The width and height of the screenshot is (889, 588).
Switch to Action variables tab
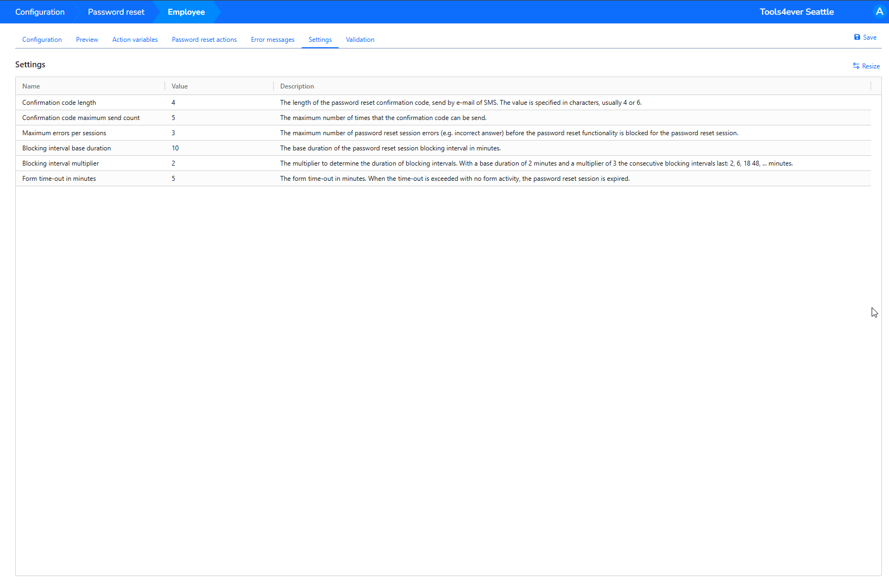point(135,40)
